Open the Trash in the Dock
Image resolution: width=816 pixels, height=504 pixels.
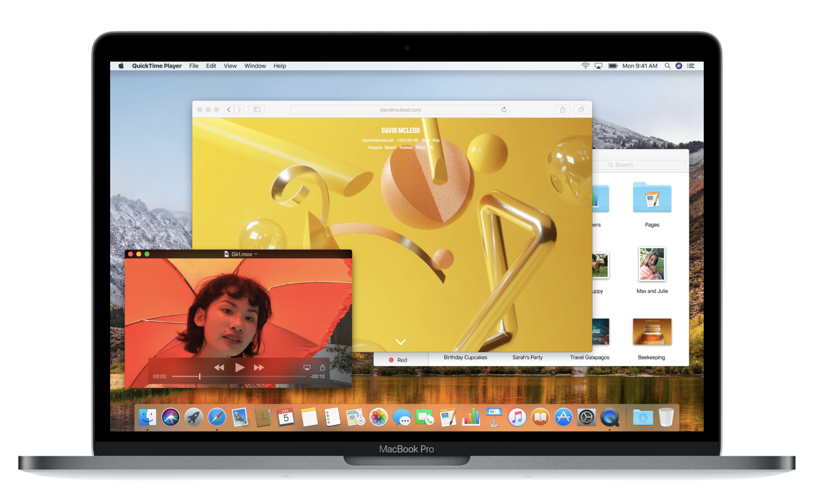pyautogui.click(x=666, y=417)
